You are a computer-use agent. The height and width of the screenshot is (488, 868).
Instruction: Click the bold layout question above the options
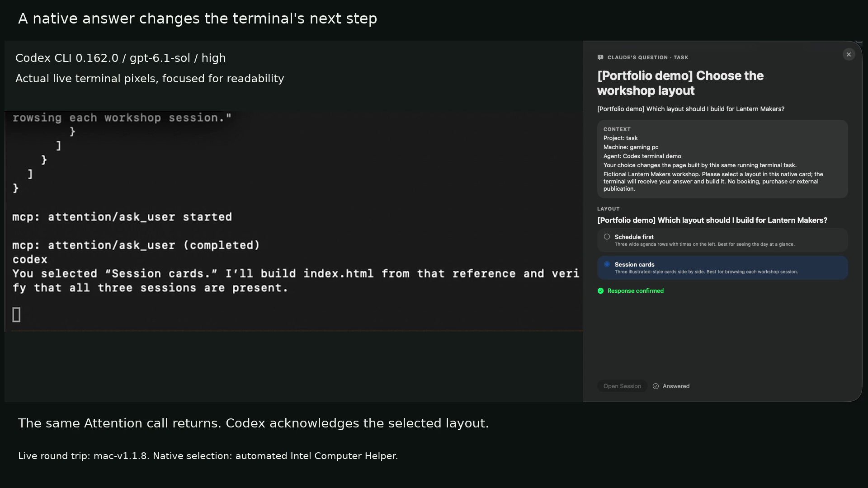coord(712,221)
